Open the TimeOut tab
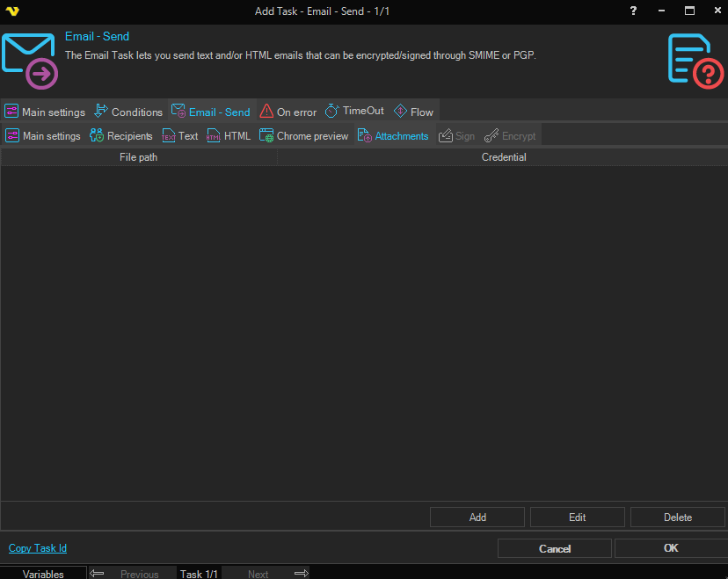 point(355,112)
